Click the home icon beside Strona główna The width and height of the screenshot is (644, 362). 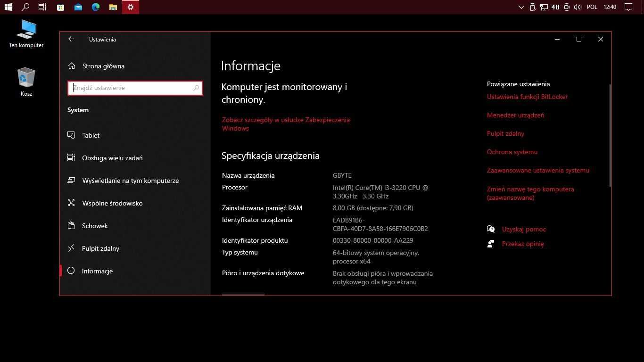[71, 66]
